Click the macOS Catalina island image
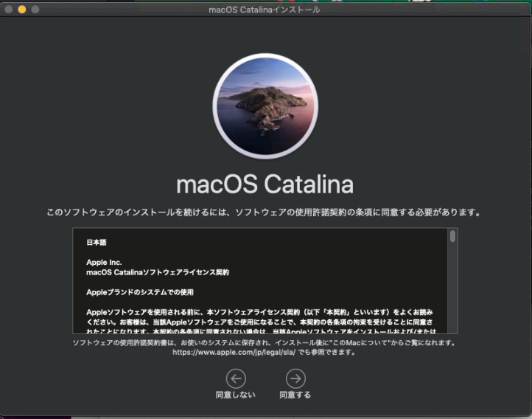Screen dimensions: 532x419 coord(265,106)
